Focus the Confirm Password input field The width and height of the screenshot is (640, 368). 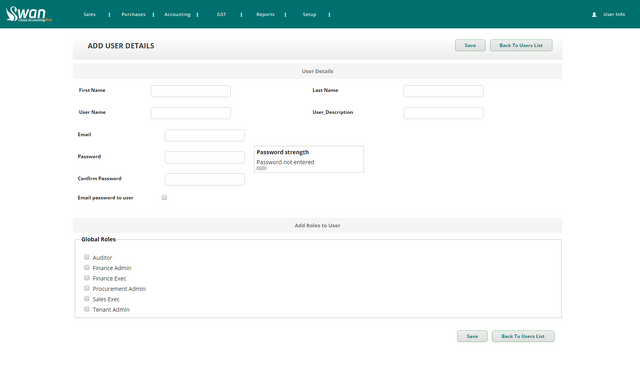[204, 180]
